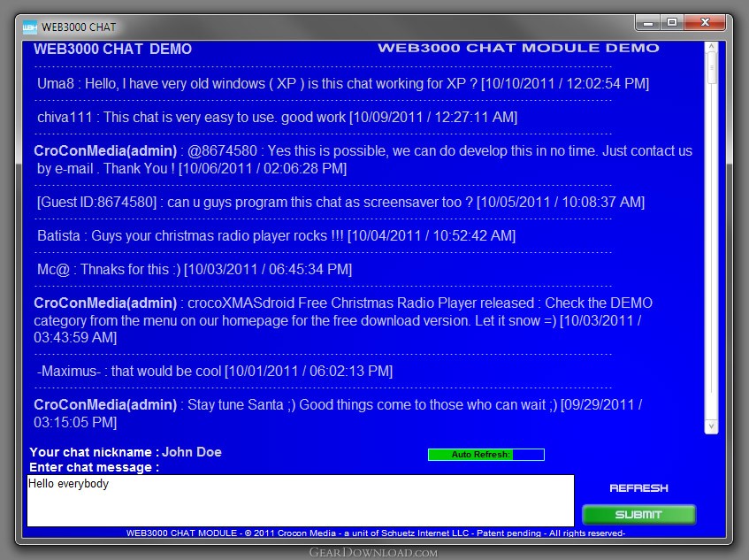Click the 'Your chat nickname : John Doe' label

(126, 452)
